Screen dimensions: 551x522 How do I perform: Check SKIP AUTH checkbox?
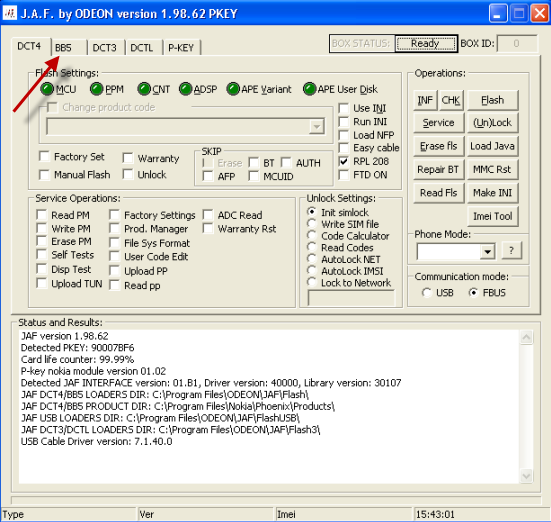[x=286, y=163]
